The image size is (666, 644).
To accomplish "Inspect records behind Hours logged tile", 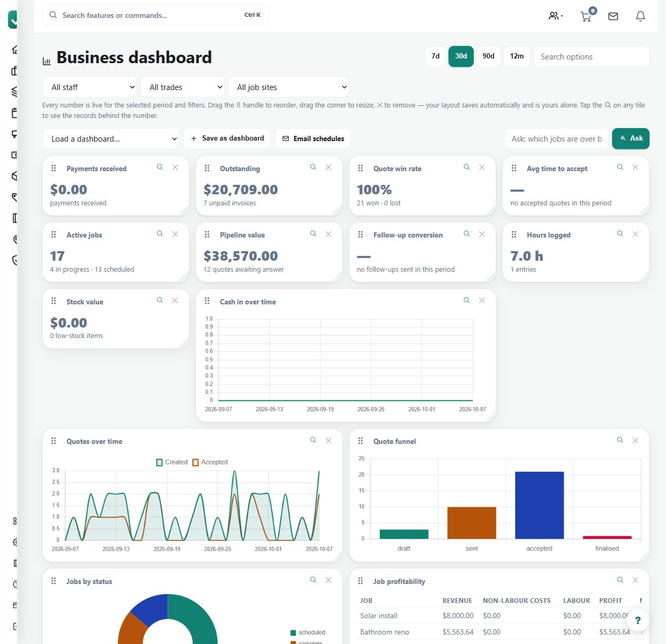I will coord(620,233).
